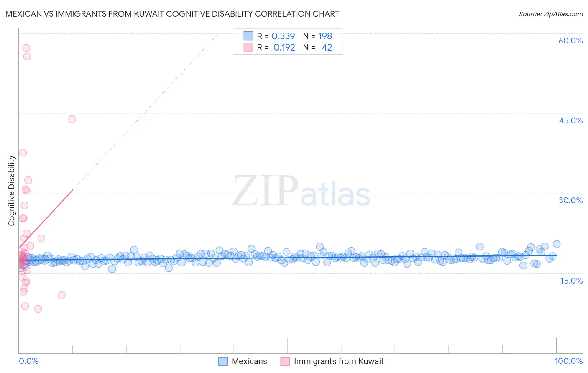Click the 0.0% x-axis label
This screenshot has height=373, width=588.
[x=28, y=361]
